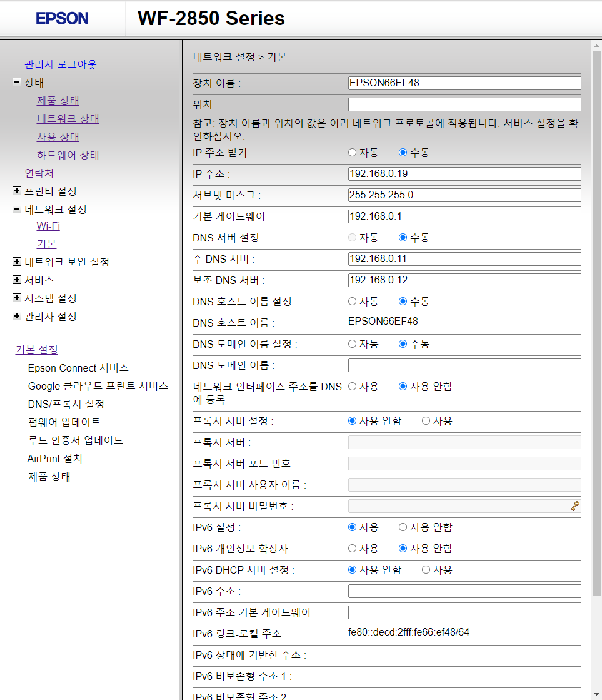Open the 연락처 link
Image resolution: width=602 pixels, height=700 pixels.
pos(39,173)
